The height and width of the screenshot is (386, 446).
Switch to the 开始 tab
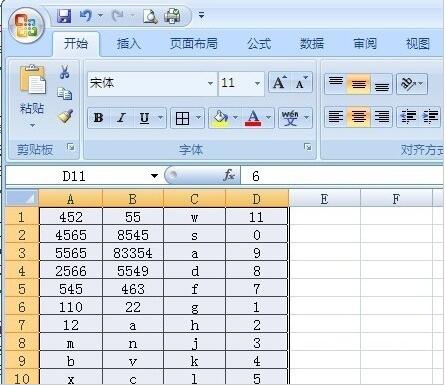point(76,44)
